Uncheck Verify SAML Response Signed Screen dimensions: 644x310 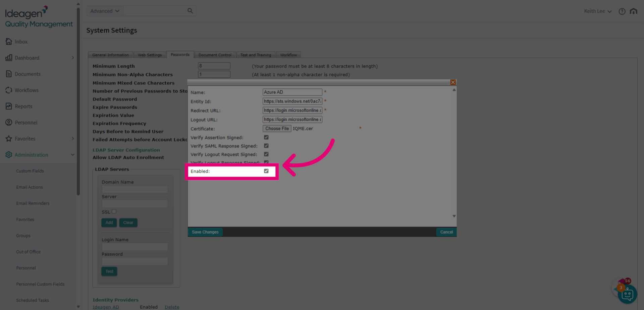pyautogui.click(x=266, y=146)
